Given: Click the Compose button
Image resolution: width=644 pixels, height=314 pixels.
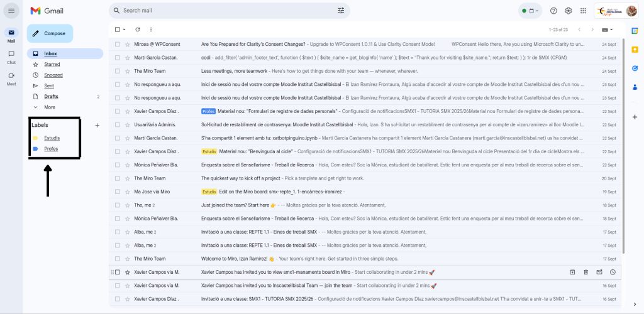Looking at the screenshot, I should click(x=50, y=33).
